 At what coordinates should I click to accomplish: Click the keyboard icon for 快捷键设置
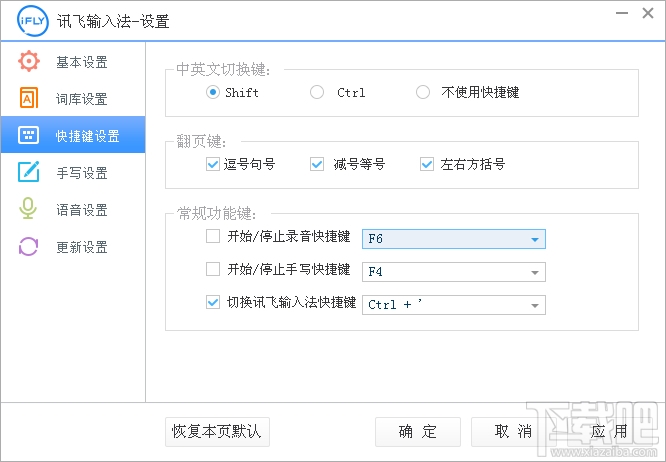click(x=28, y=135)
